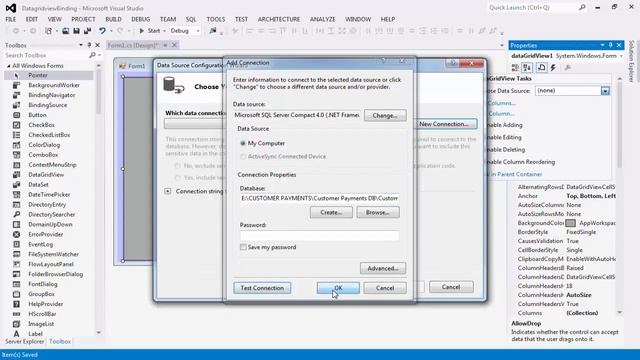Pick the HelpProvider control in Toolbox
The image size is (640, 360).
[x=46, y=304]
